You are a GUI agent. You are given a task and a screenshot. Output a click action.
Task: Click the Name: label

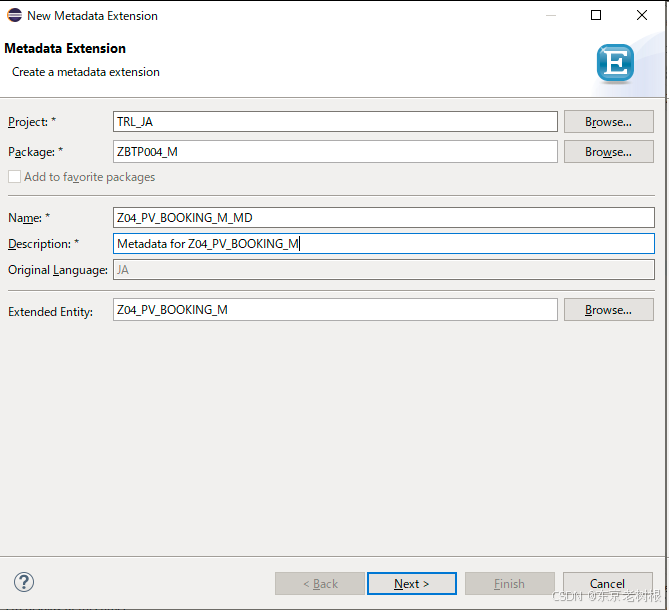(29, 218)
